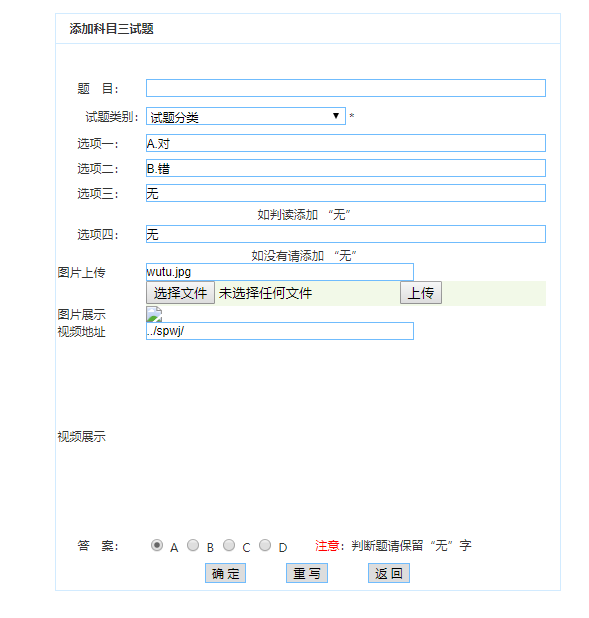Viewport: 589px width, 618px height.
Task: Click the broken image placeholder icon
Action: (154, 315)
